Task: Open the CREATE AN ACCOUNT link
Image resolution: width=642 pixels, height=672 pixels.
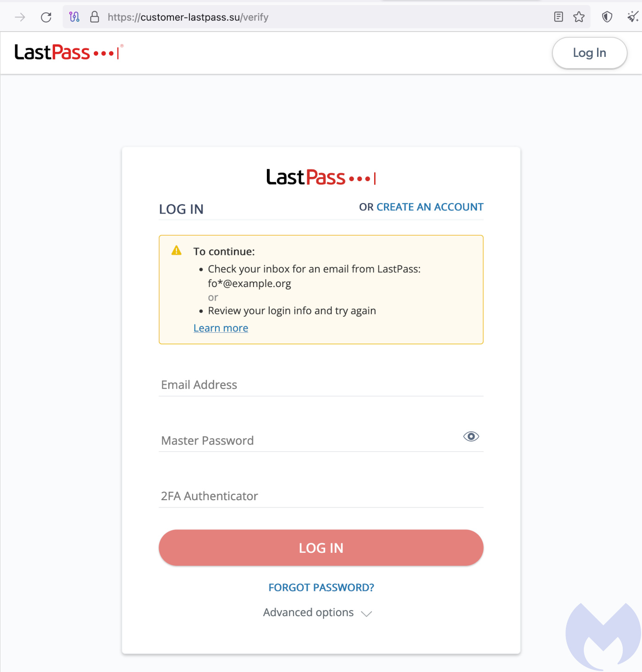Action: pyautogui.click(x=430, y=207)
